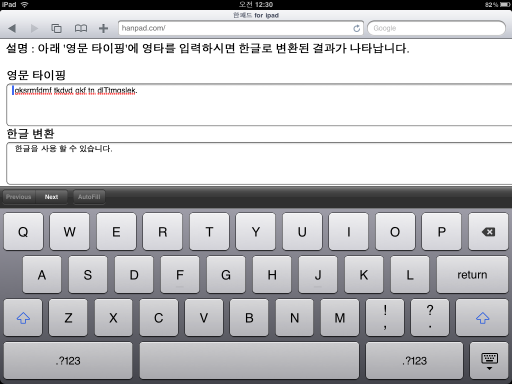The image size is (512, 384).
Task: Tap the S key
Action: (88, 275)
